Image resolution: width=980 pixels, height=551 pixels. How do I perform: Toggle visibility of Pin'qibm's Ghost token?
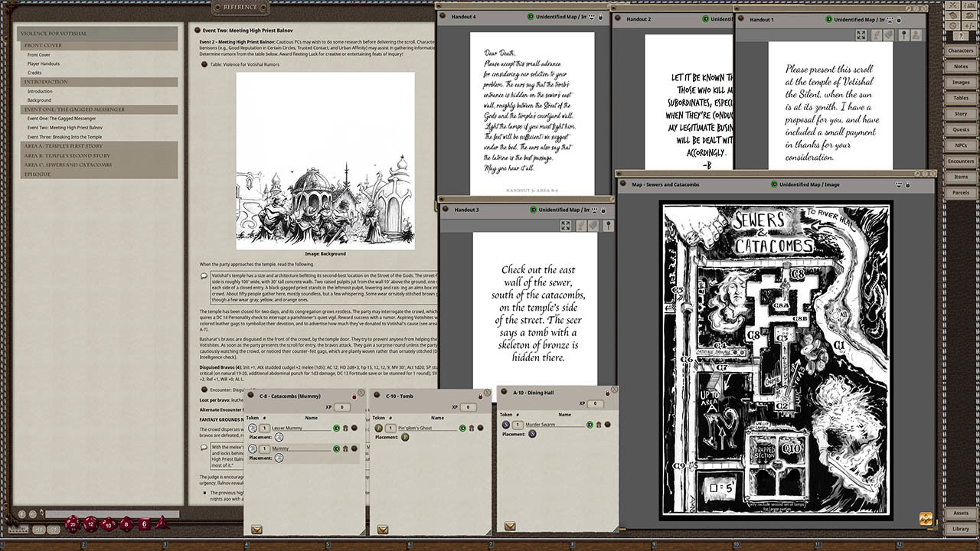pyautogui.click(x=463, y=429)
